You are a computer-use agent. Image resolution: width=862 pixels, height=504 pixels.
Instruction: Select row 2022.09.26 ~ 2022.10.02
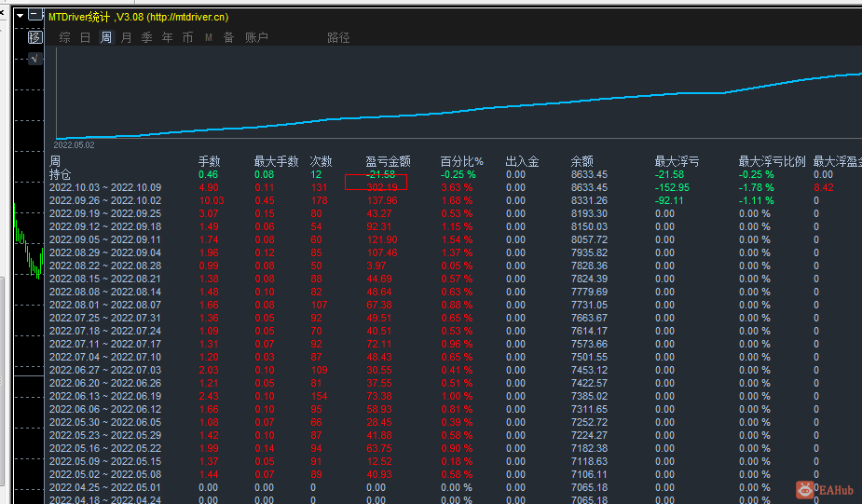point(105,200)
